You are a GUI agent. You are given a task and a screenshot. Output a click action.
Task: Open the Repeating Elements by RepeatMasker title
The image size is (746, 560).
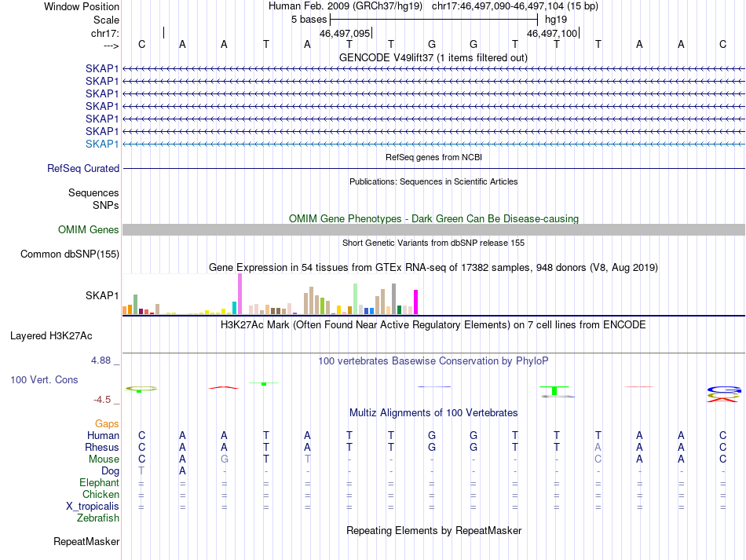(x=433, y=530)
